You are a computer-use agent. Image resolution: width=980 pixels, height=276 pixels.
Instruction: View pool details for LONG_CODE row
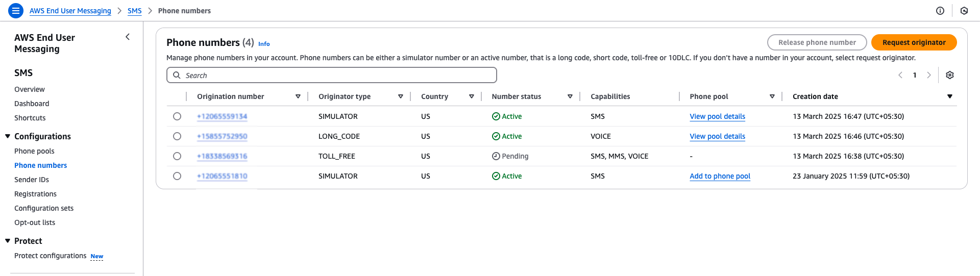click(x=717, y=136)
